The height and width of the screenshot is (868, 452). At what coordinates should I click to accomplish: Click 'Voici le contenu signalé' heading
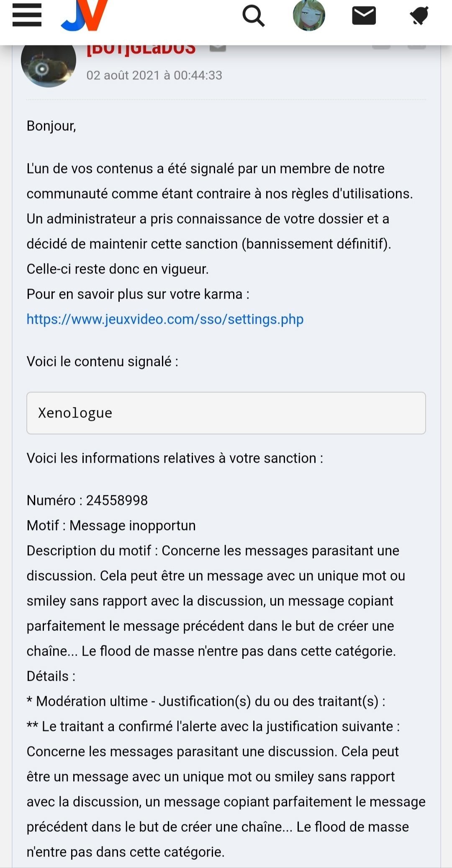click(x=103, y=362)
